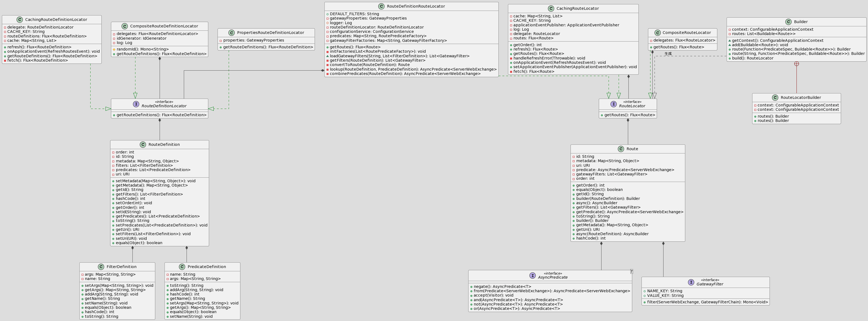The height and width of the screenshot is (321, 868).
Task: Click the build(): RouteLocator method in Builder
Action: pos(752,58)
